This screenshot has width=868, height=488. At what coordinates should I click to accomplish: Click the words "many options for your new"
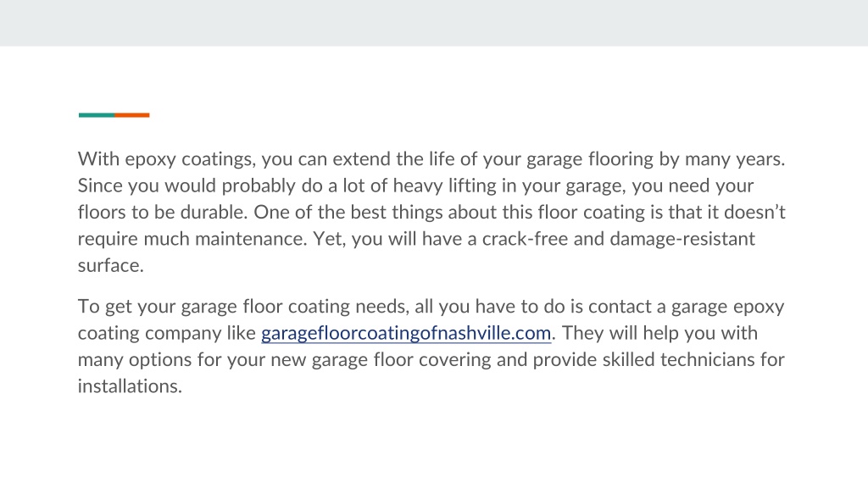pos(192,360)
